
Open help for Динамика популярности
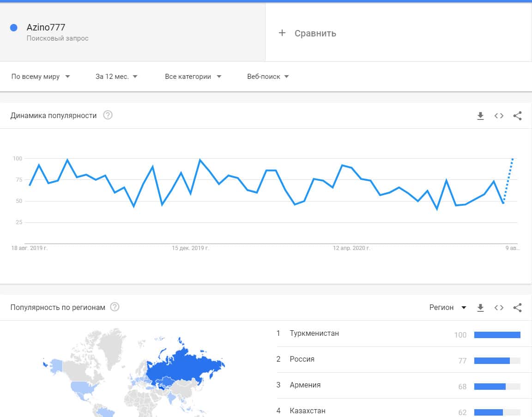click(108, 115)
